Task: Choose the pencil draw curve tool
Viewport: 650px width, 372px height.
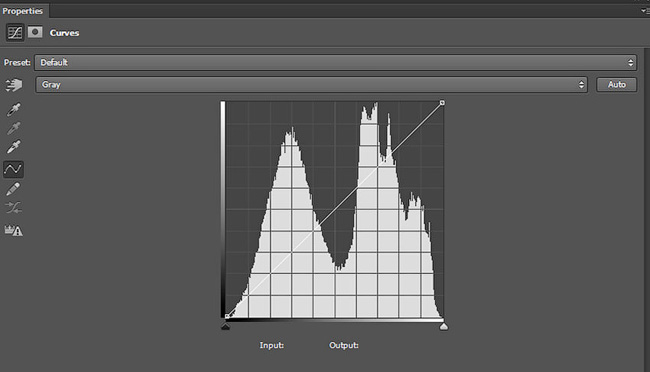Action: 13,189
